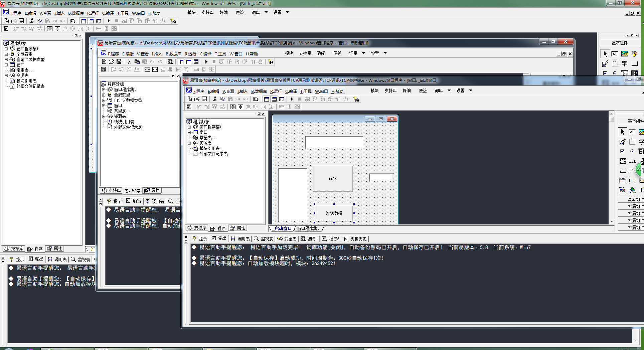Open the 词库 dropdown arrow
This screenshot has height=350, width=644.
pyautogui.click(x=449, y=90)
